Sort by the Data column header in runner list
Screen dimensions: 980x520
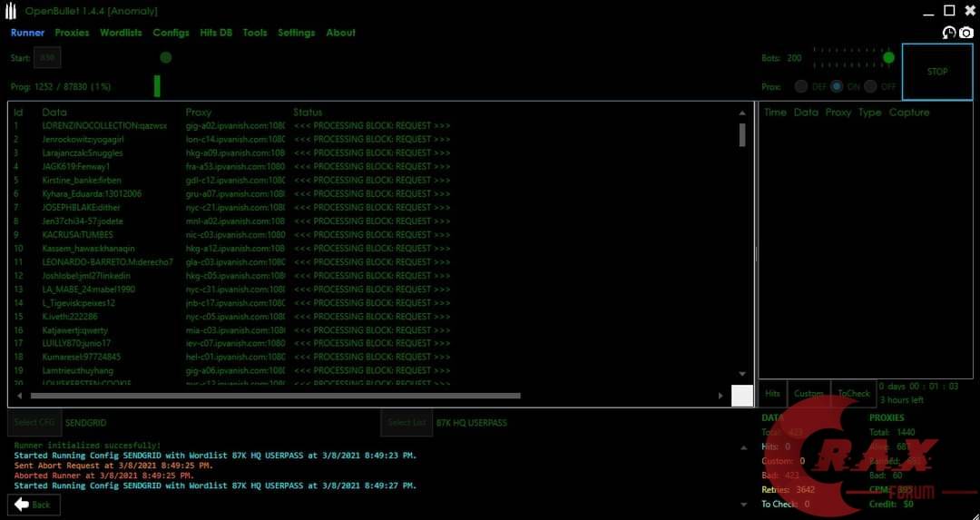coord(54,113)
